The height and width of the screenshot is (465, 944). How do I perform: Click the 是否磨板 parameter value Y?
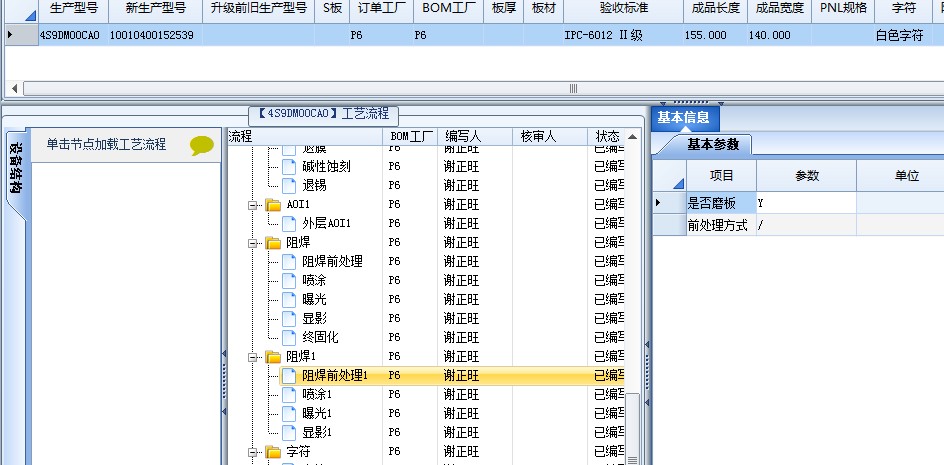[806, 204]
